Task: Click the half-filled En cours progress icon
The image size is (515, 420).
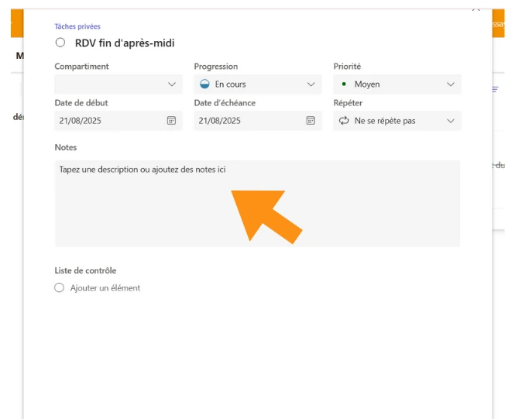Action: point(204,84)
